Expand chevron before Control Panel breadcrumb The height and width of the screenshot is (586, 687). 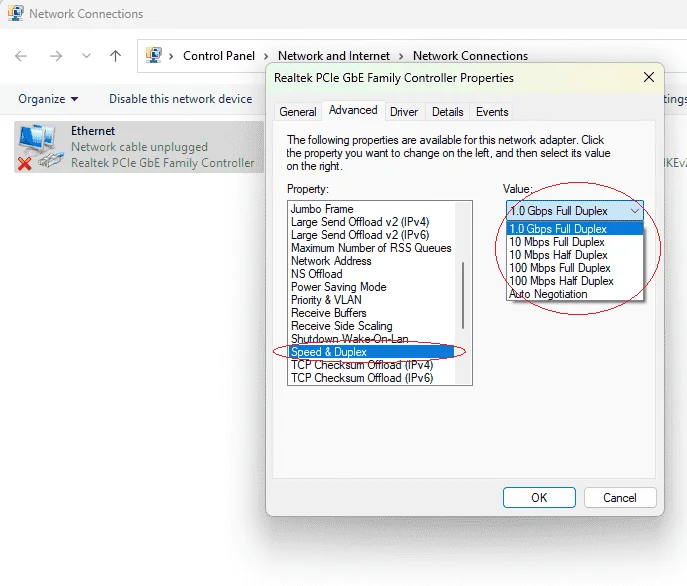(171, 57)
